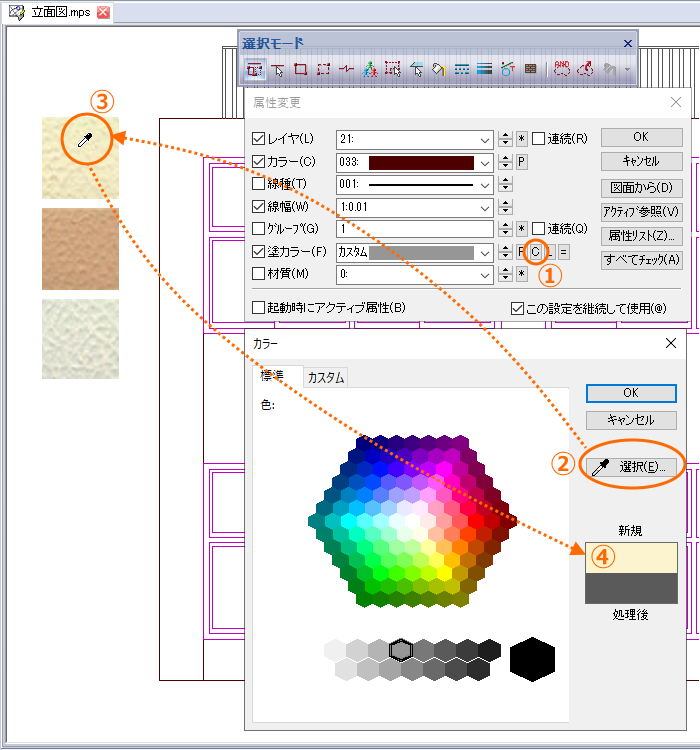700x750 pixels.
Task: Select the AND cloud selection icon
Action: [x=562, y=69]
